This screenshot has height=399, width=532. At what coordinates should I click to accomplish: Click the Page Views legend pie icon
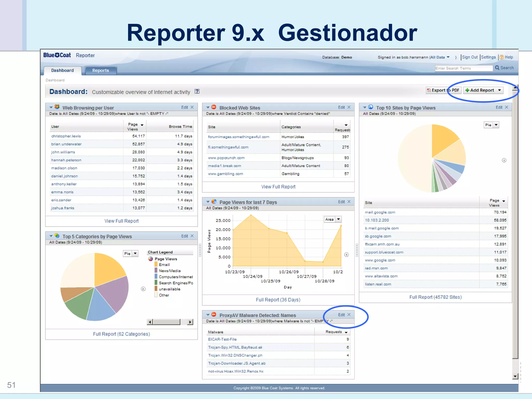click(x=151, y=259)
